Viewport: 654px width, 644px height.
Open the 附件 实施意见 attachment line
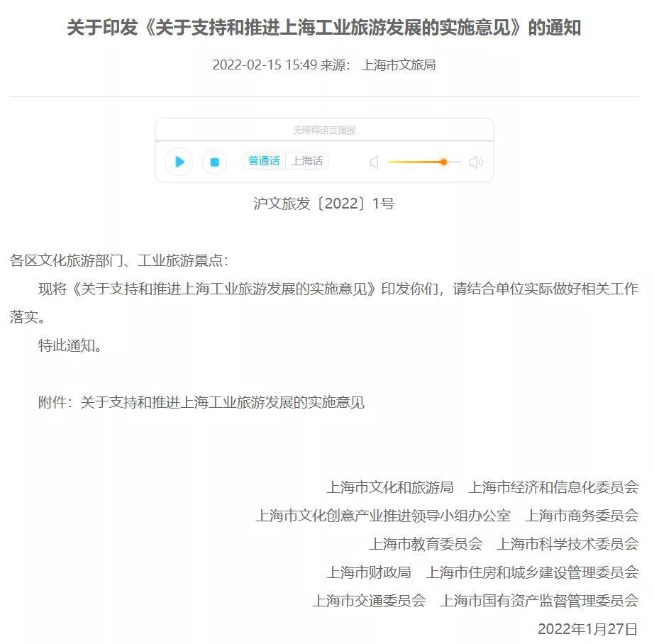point(201,402)
